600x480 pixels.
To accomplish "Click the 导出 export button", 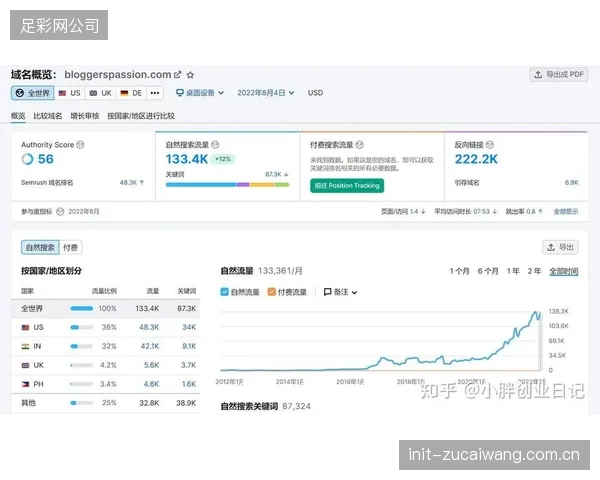I will 560,247.
